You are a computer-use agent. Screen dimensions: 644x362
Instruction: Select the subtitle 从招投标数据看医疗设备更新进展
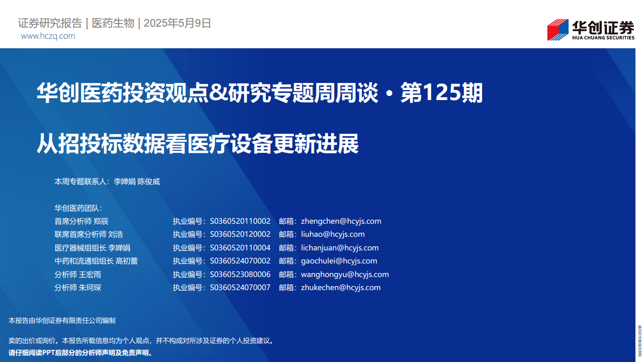point(198,144)
